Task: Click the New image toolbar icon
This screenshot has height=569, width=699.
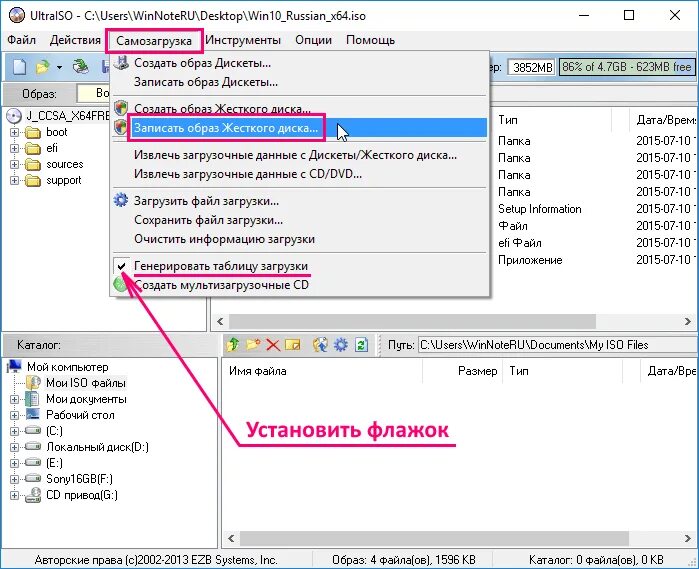Action: click(x=19, y=67)
